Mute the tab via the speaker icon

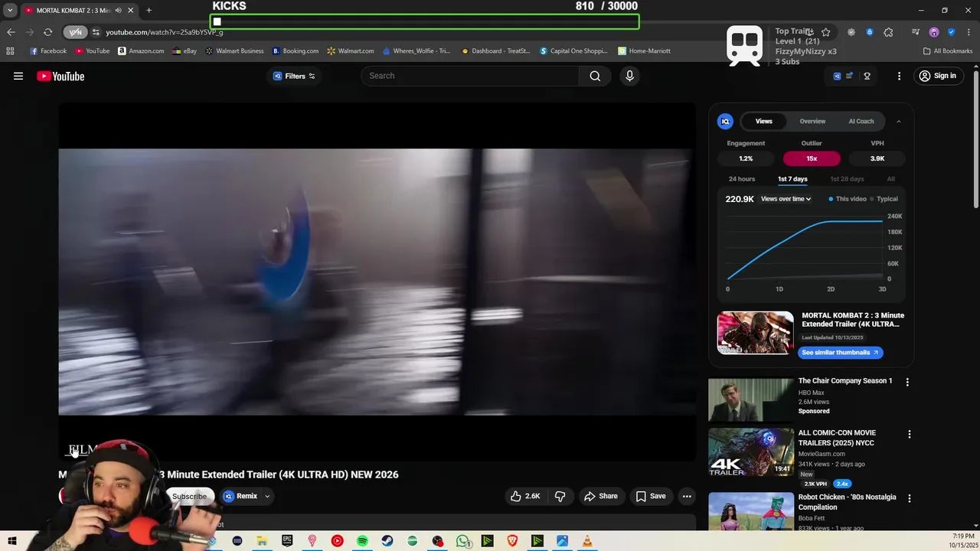pos(119,10)
